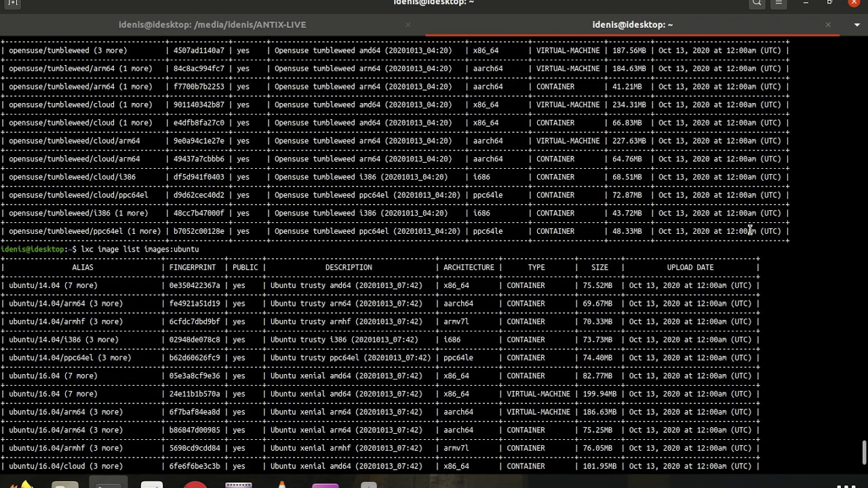868x488 pixels.
Task: Click the fingerprint e4dfb8fa27c0
Action: pos(199,123)
